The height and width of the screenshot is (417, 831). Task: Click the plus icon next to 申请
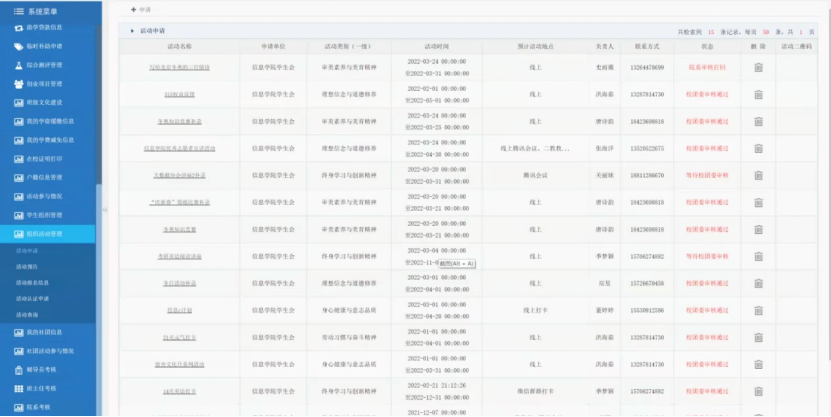(134, 9)
